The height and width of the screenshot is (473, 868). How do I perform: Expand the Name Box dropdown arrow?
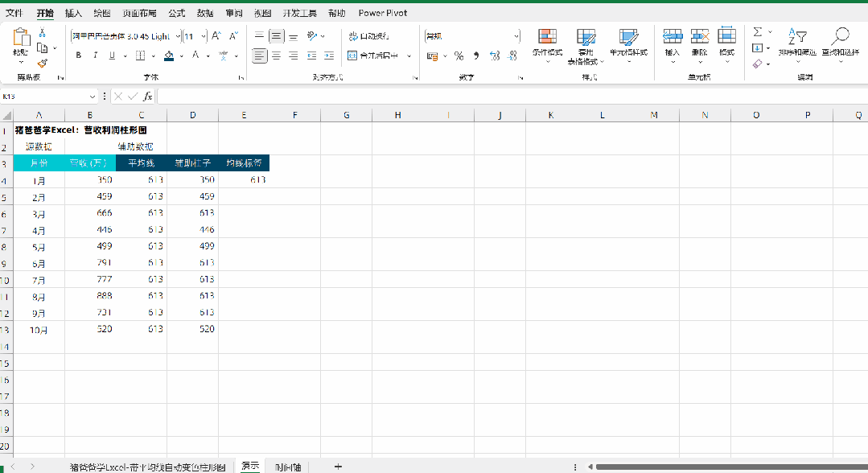(92, 97)
